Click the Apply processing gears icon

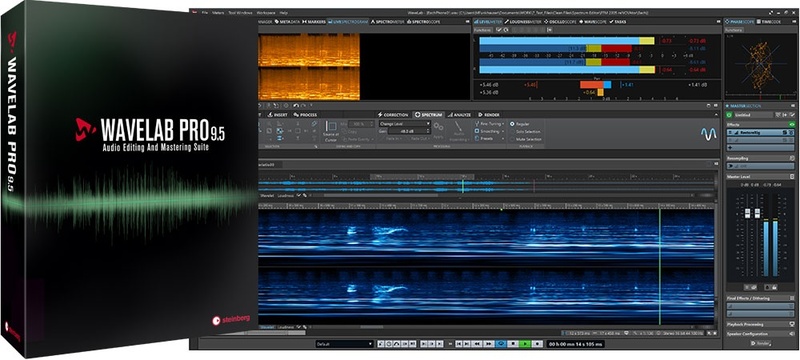coord(438,126)
